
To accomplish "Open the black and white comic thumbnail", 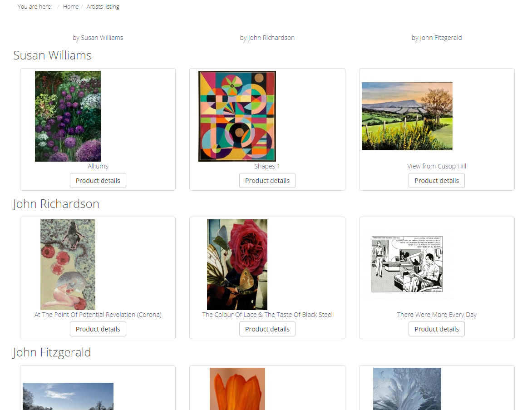I will 407,264.
